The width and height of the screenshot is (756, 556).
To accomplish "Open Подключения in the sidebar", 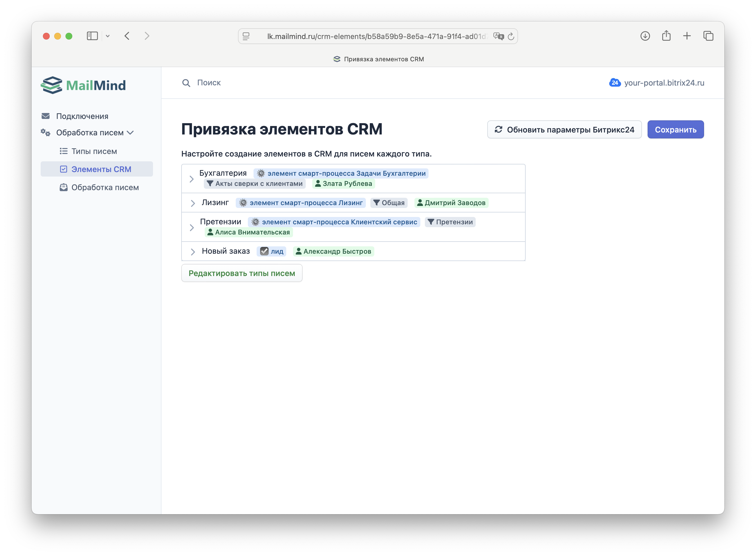I will pyautogui.click(x=82, y=116).
